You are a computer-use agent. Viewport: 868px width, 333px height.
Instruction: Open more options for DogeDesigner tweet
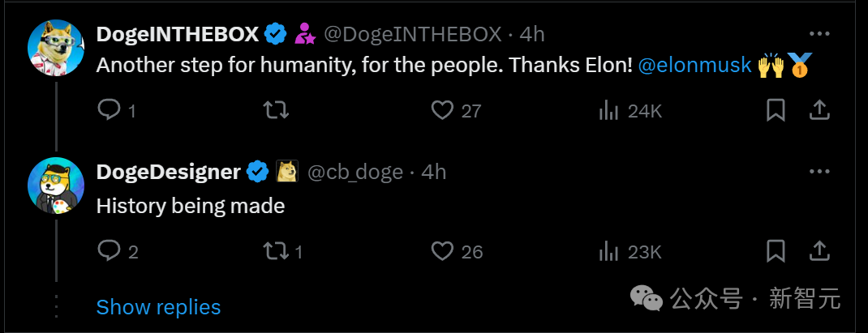tap(819, 173)
